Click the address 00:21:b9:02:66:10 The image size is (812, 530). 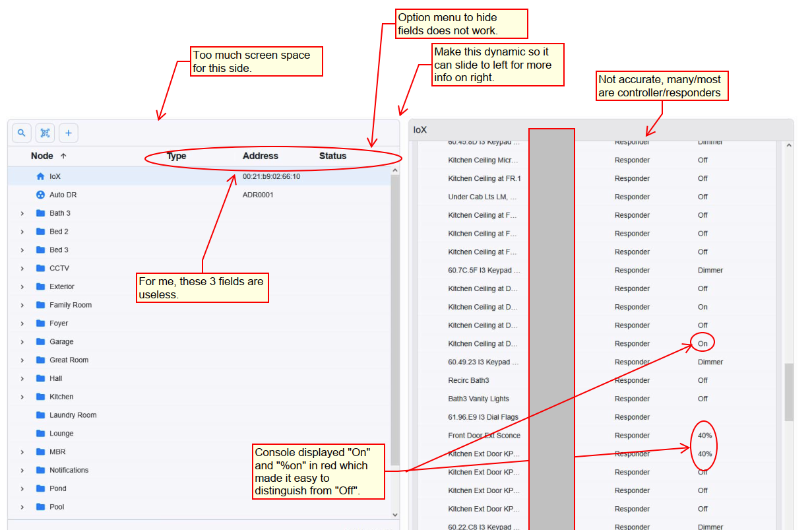[271, 176]
